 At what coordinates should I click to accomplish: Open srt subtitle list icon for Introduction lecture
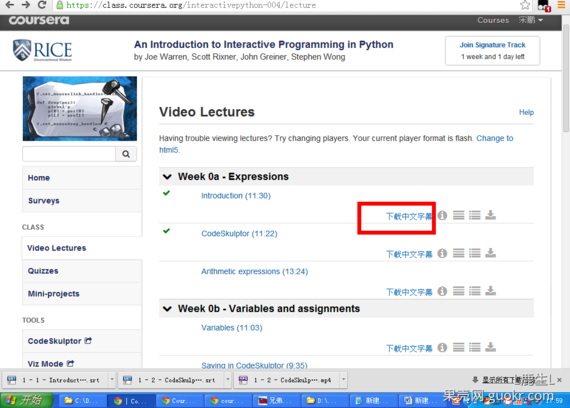point(475,215)
